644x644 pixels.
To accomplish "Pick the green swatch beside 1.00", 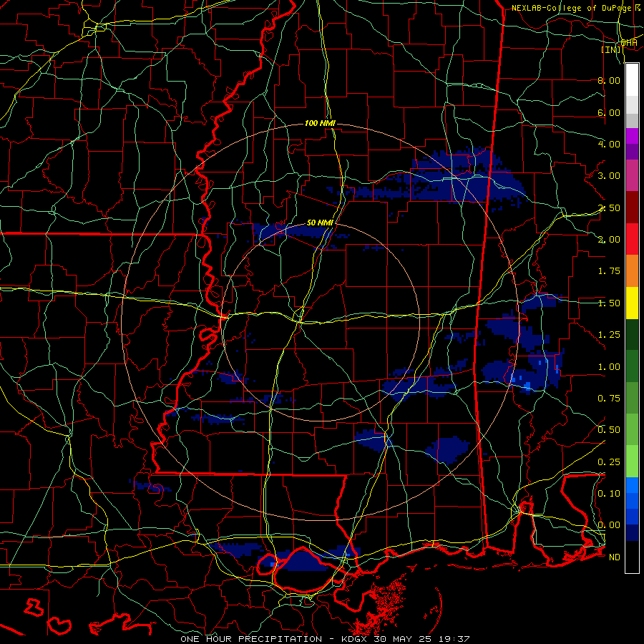I will (x=632, y=366).
